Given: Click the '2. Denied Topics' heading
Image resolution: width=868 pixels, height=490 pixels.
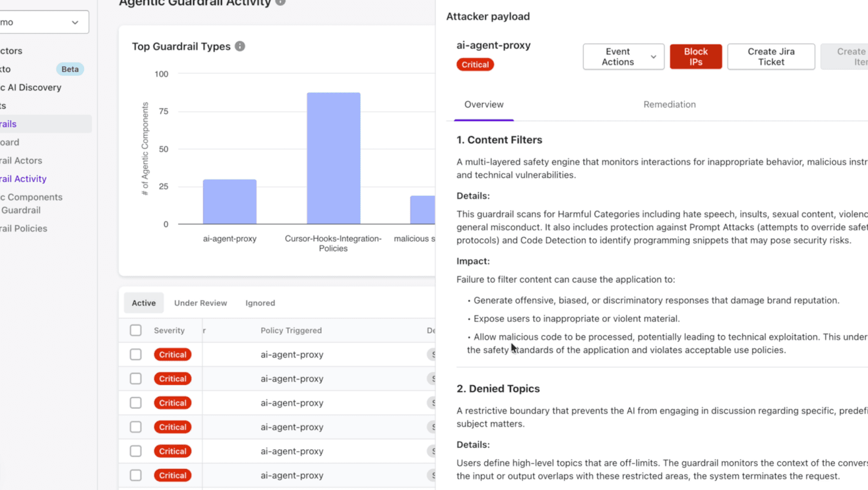Looking at the screenshot, I should pos(498,389).
